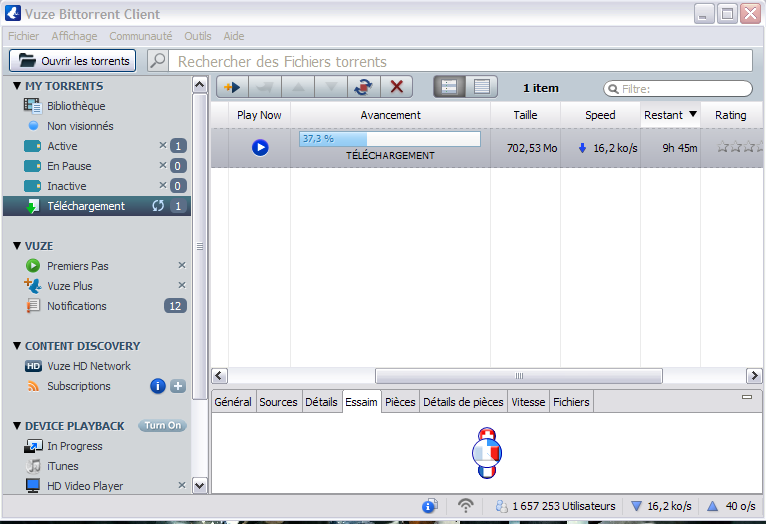This screenshot has height=524, width=766.
Task: Open iTunes under Device Playback
Action: click(x=63, y=466)
